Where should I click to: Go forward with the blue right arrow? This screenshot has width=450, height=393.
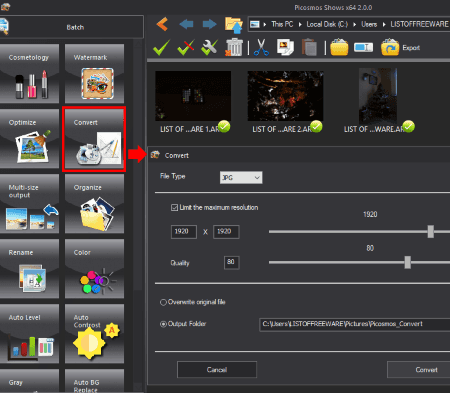pos(209,24)
